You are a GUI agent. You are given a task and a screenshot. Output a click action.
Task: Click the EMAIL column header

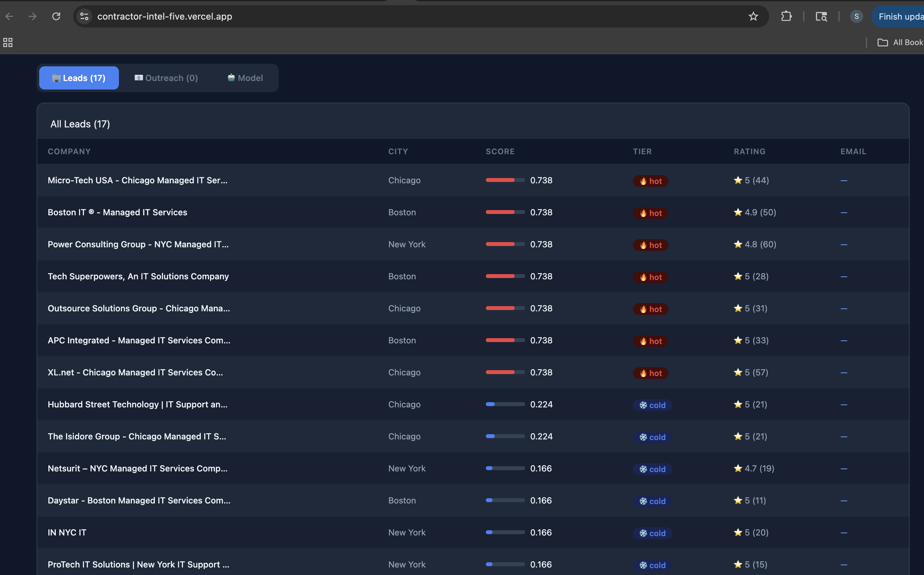point(853,151)
